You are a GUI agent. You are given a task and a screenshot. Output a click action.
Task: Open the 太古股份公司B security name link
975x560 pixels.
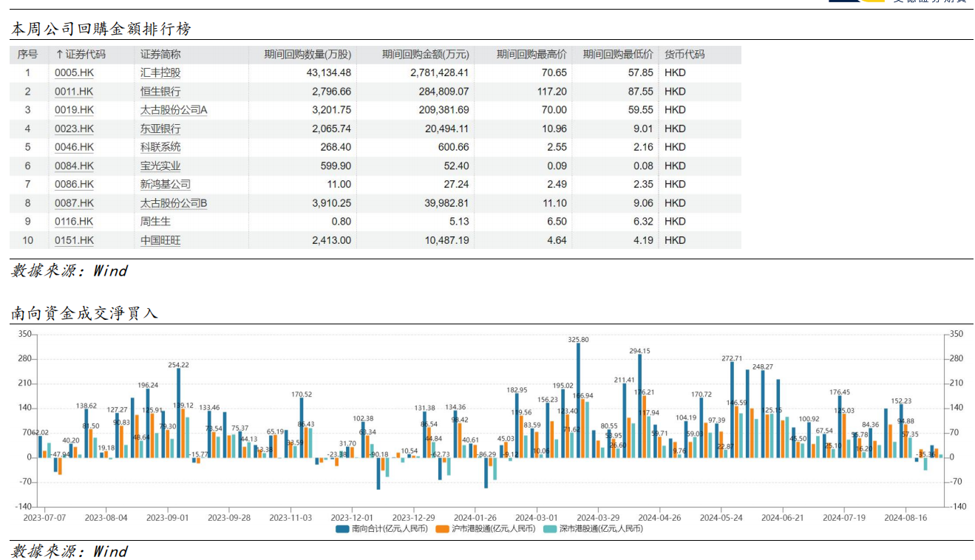174,203
